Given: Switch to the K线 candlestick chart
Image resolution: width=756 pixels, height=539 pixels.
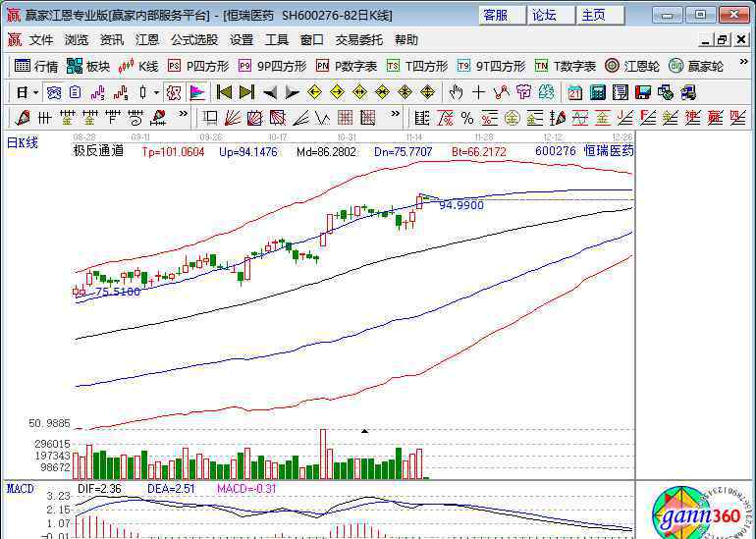Looking at the screenshot, I should click(138, 66).
